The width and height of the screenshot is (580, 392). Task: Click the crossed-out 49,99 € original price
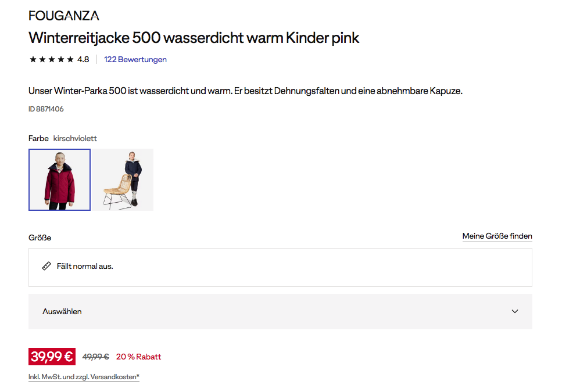[x=95, y=357]
